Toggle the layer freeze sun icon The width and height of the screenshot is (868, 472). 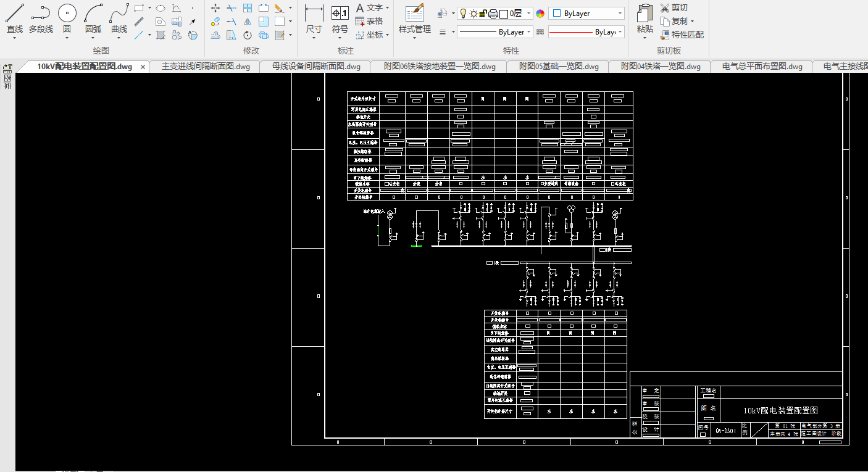(473, 14)
